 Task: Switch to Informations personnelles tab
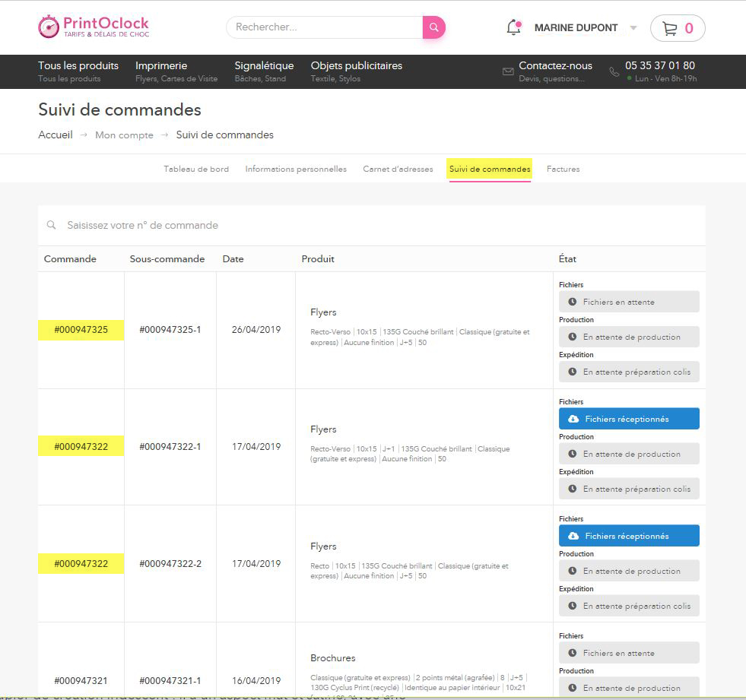point(296,169)
